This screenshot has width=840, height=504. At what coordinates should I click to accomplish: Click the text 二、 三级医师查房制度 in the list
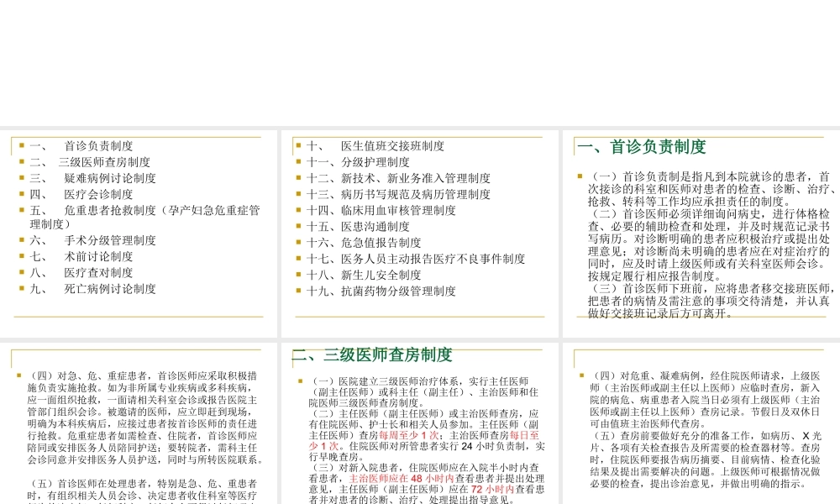pos(90,162)
